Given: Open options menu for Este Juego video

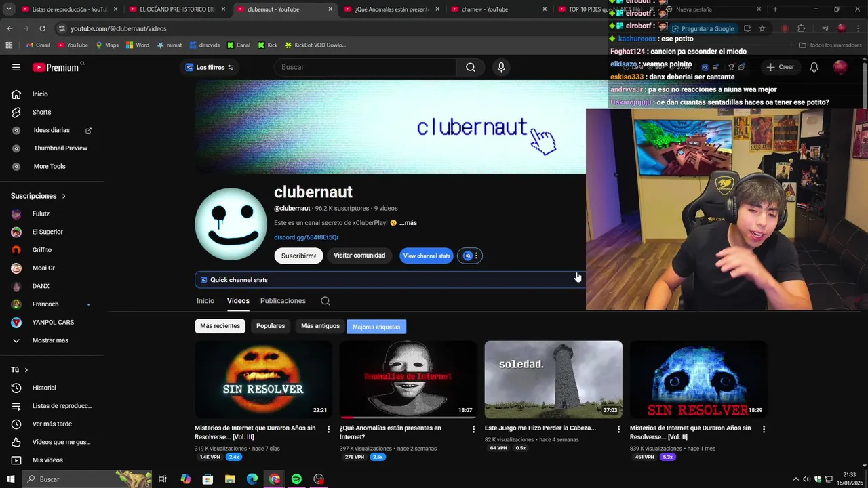Looking at the screenshot, I should coord(618,429).
